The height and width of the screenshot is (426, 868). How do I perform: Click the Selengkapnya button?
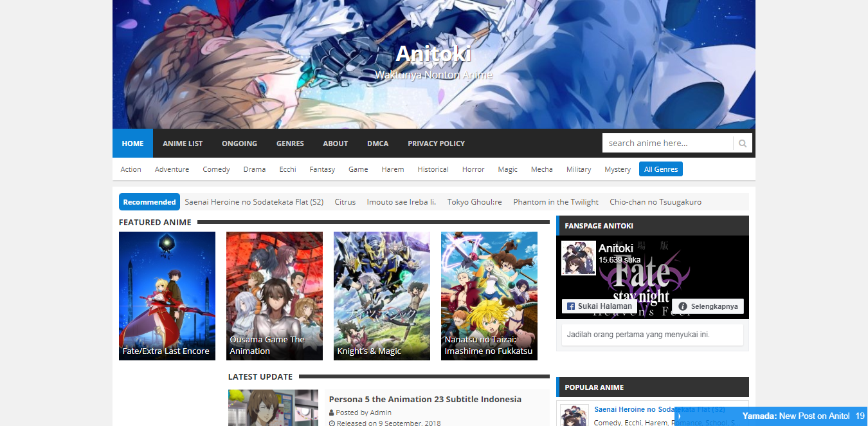pos(709,306)
